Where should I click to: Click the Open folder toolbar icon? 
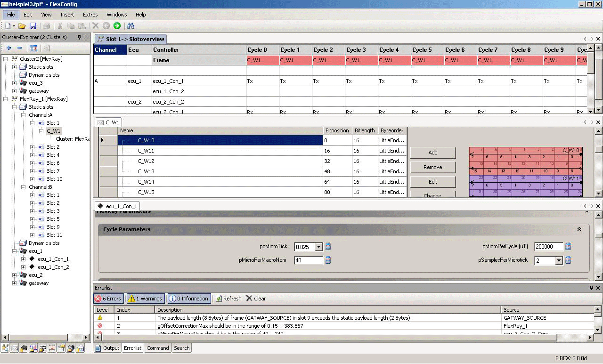(22, 26)
